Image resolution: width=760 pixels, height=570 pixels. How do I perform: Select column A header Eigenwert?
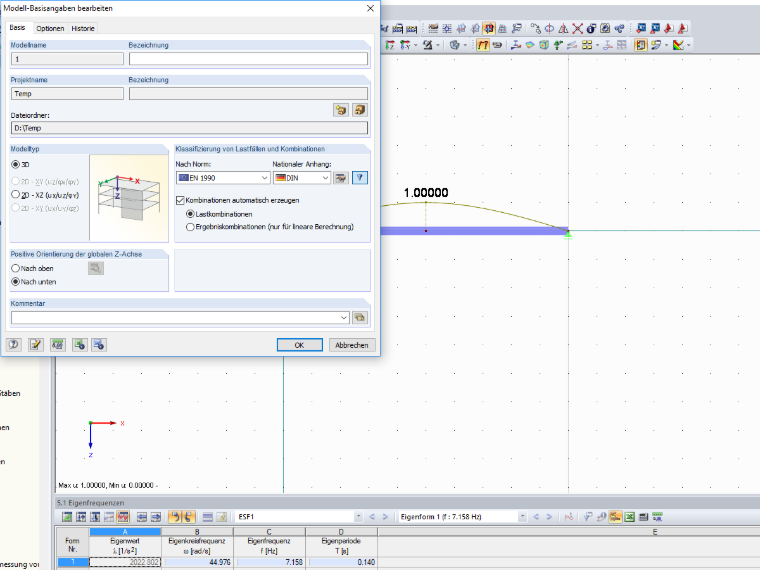[x=125, y=532]
